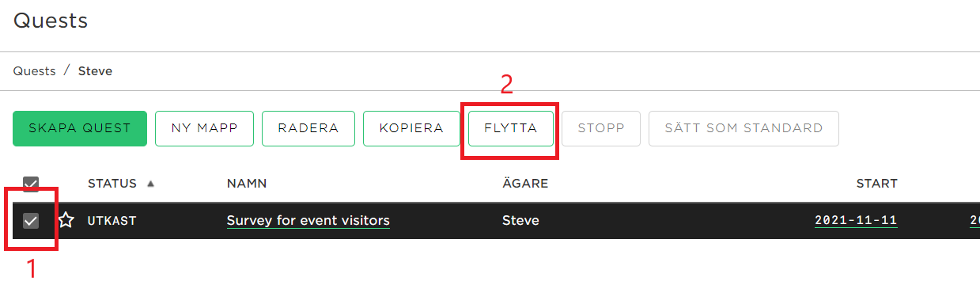980x300 pixels.
Task: Click the SKAPA QUEST button
Action: pos(80,128)
